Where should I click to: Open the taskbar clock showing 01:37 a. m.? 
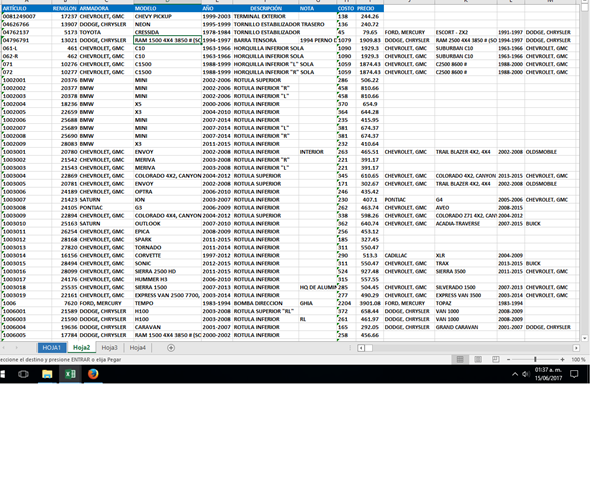point(548,374)
